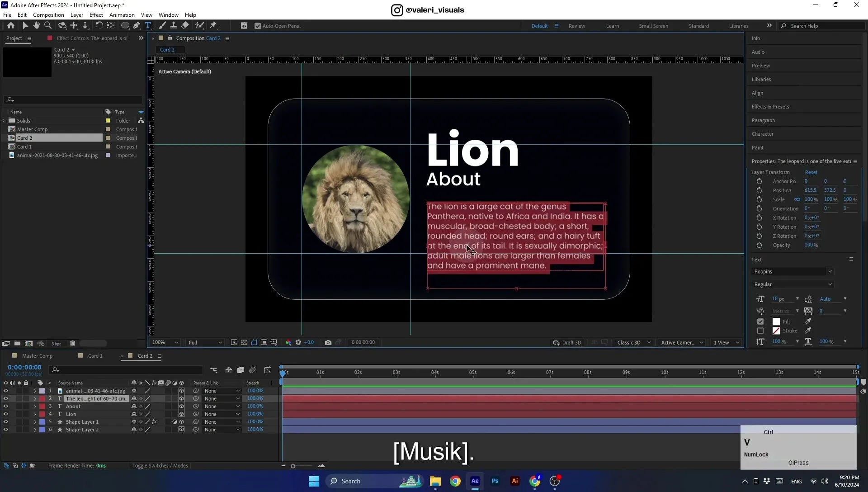Viewport: 868px width, 492px height.
Task: Expand Shape Layer 1 properties
Action: pyautogui.click(x=35, y=422)
